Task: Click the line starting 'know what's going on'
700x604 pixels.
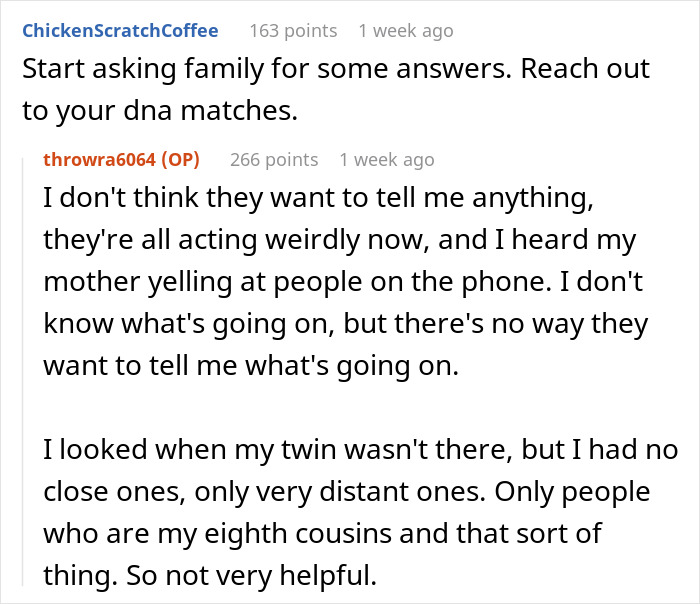Action: [344, 325]
